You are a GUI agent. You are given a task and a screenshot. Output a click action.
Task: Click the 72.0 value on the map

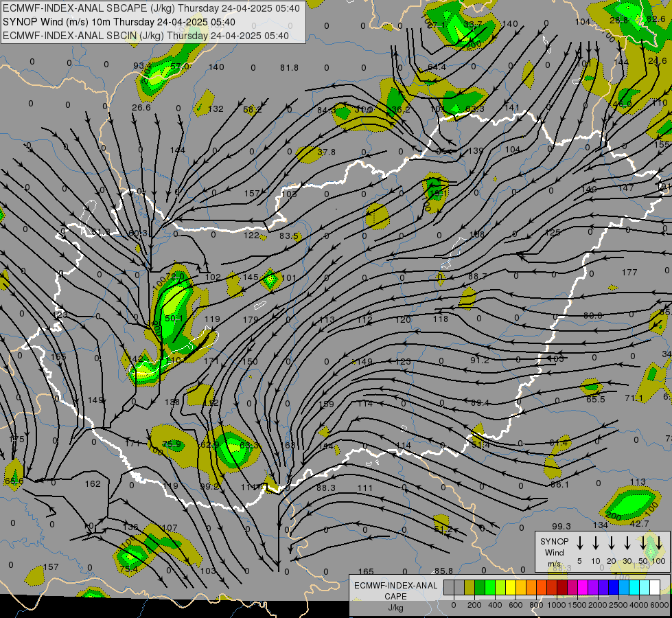coord(174,276)
